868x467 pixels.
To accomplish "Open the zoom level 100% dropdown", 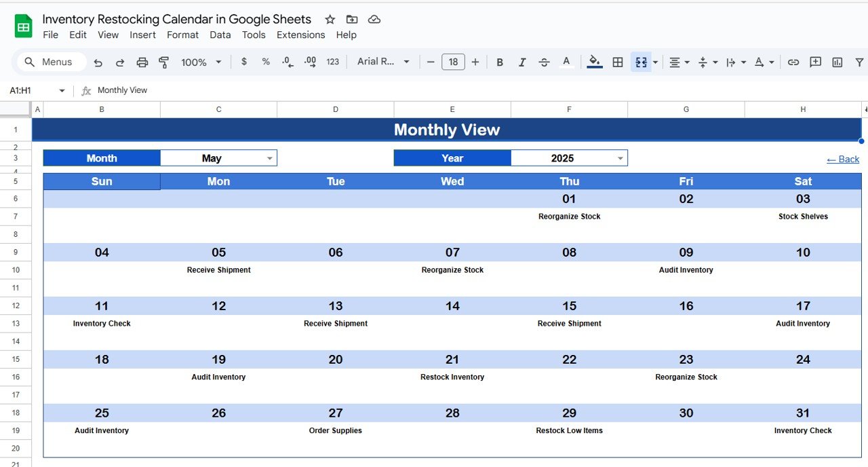I will coord(201,62).
